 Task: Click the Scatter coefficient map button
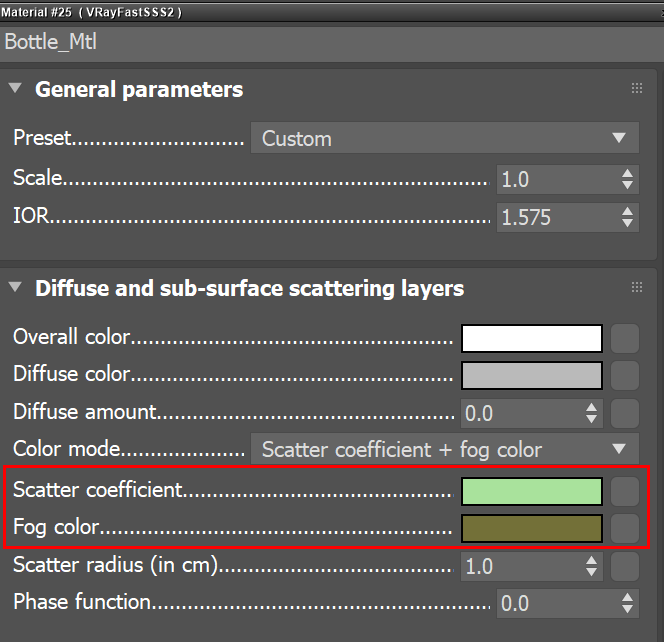[x=625, y=491]
